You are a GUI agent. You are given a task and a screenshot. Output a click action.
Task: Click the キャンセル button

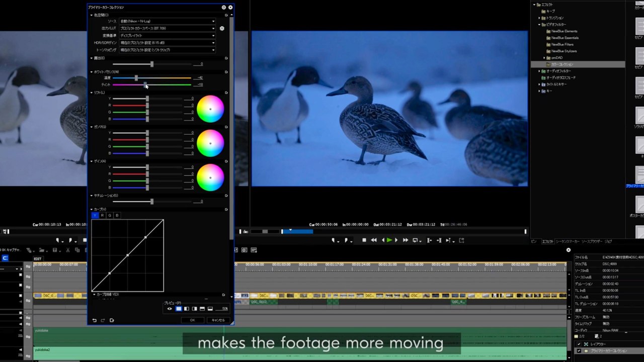click(218, 320)
